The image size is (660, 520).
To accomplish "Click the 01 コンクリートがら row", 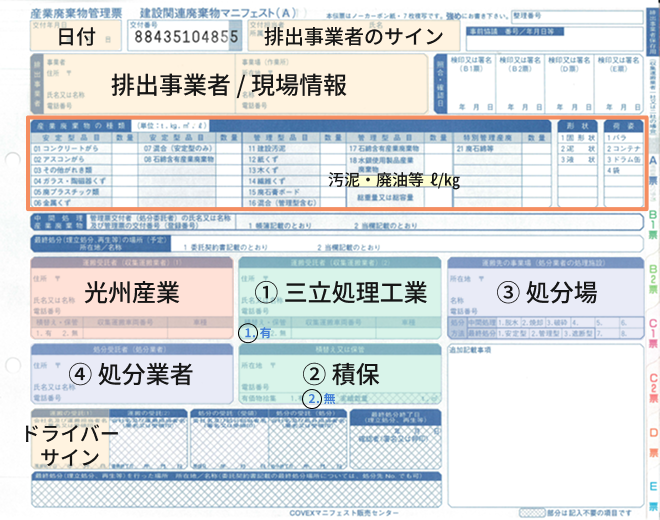I will pos(72,148).
